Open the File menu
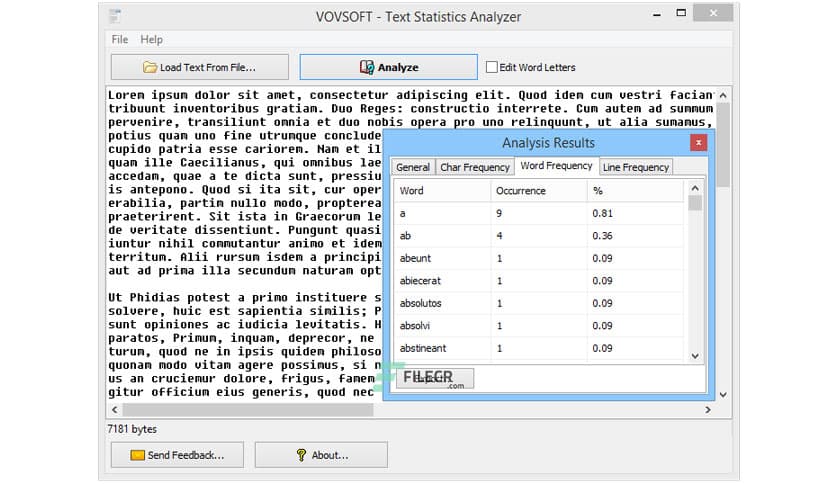This screenshot has width=836, height=484. [x=119, y=39]
